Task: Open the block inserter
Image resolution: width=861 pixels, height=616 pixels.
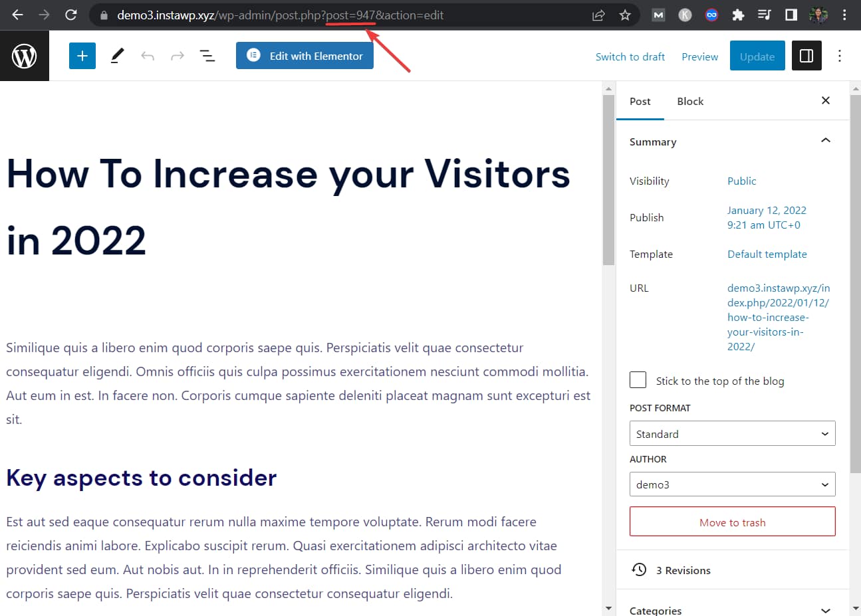Action: click(x=82, y=56)
